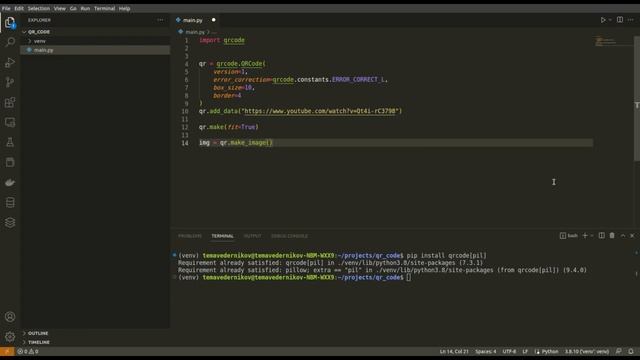Show errors and warnings count
640x360 pixels.
click(28, 351)
